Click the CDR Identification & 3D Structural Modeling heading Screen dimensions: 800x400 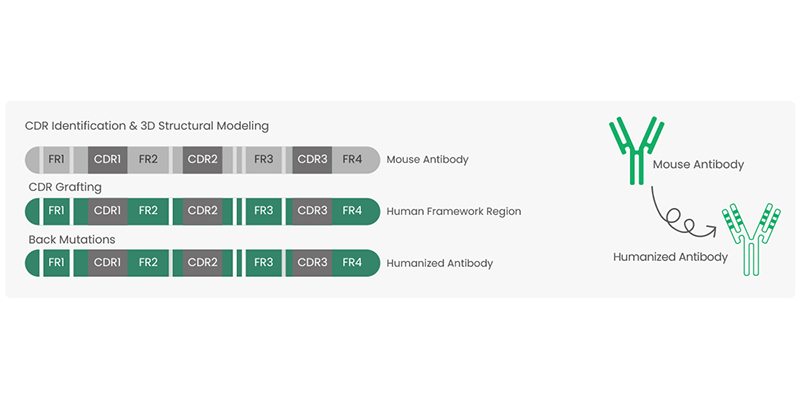tap(147, 126)
